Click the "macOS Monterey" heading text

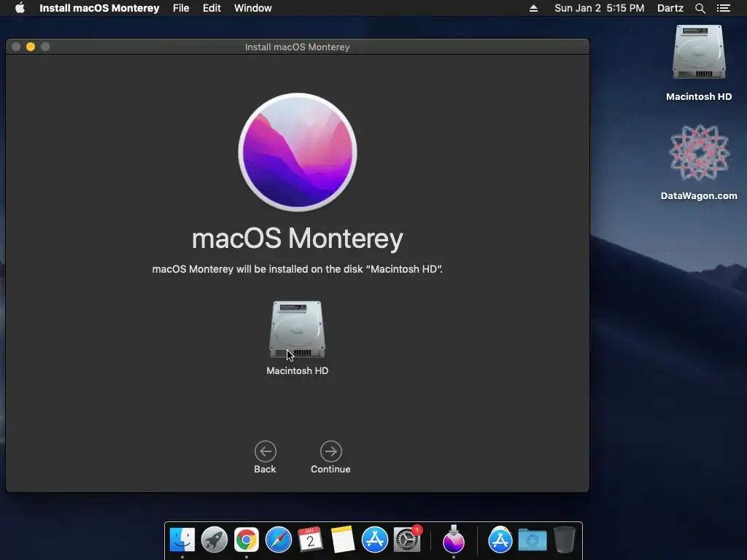point(298,238)
